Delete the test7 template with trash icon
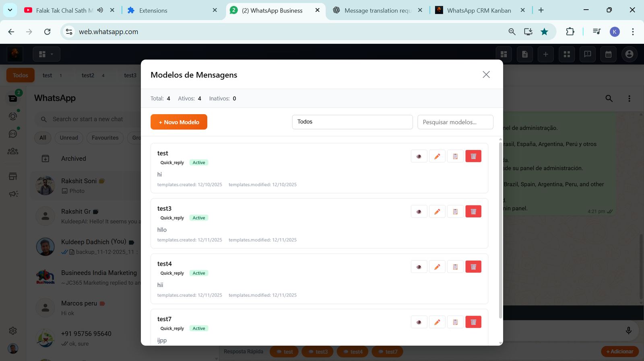Viewport: 644px width, 361px height. (x=473, y=322)
